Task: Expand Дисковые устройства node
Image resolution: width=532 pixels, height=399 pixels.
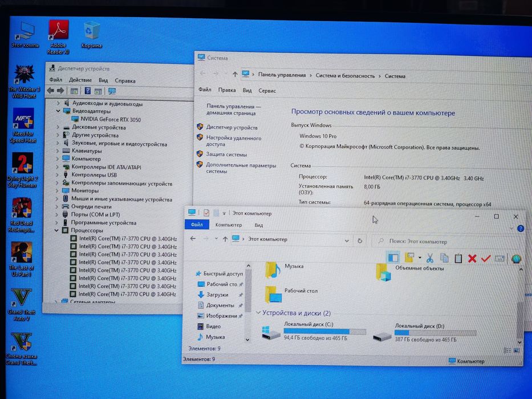Action: (x=58, y=127)
